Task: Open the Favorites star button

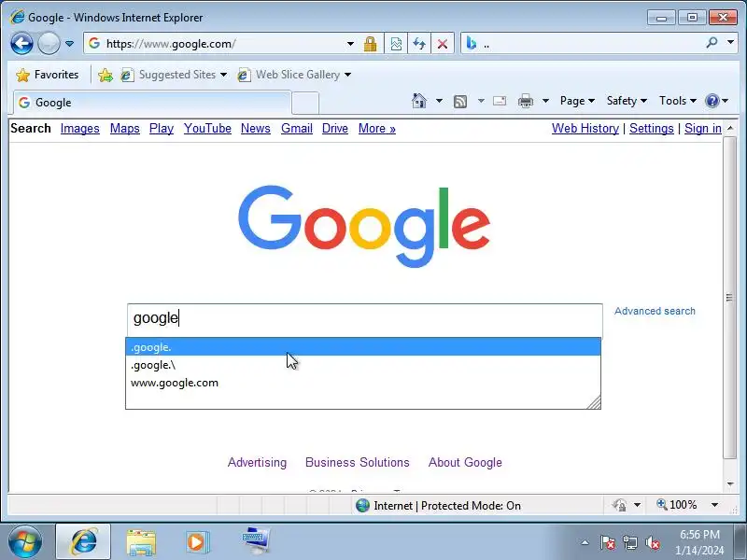Action: tap(47, 75)
